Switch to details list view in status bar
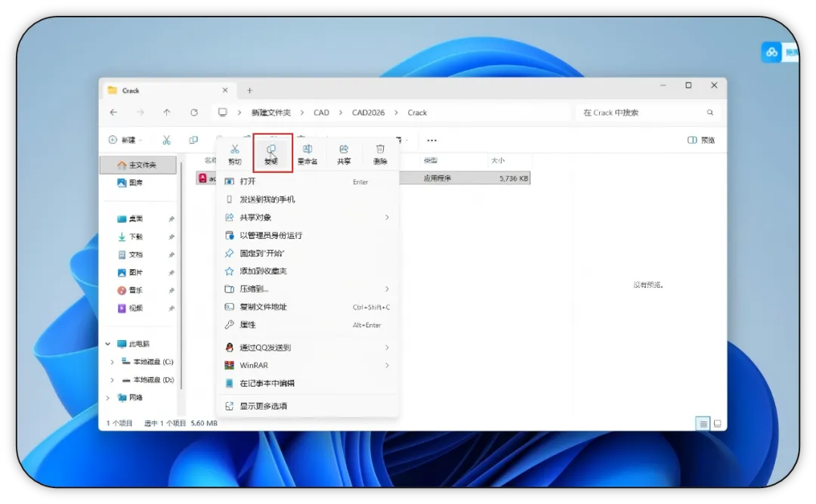Viewport: 816px width, 504px height. pos(703,423)
